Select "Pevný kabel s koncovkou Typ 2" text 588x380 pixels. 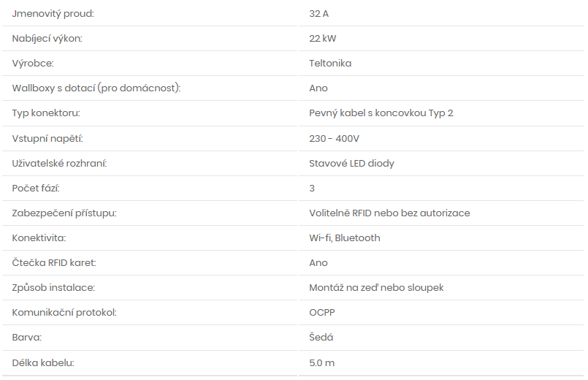pos(381,113)
